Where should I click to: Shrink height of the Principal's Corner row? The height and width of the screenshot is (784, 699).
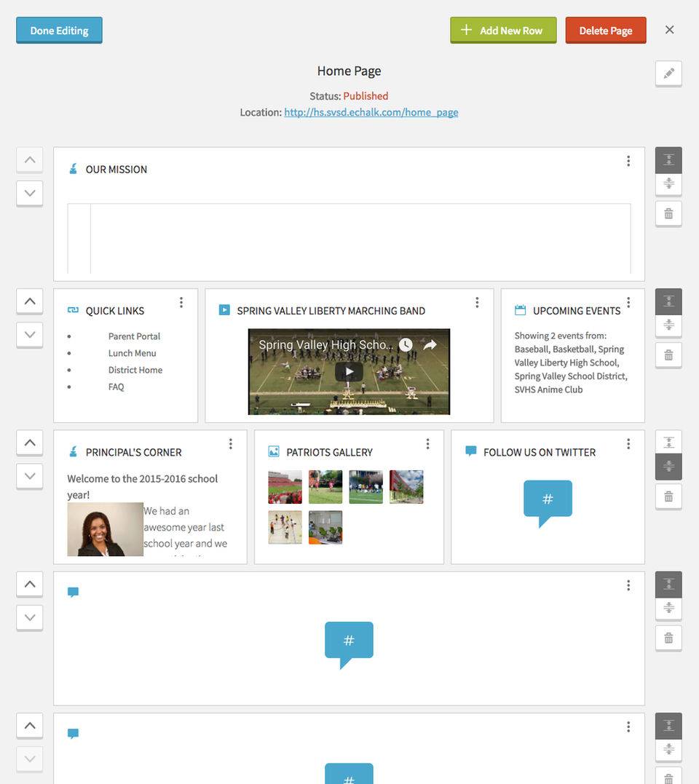click(x=668, y=467)
